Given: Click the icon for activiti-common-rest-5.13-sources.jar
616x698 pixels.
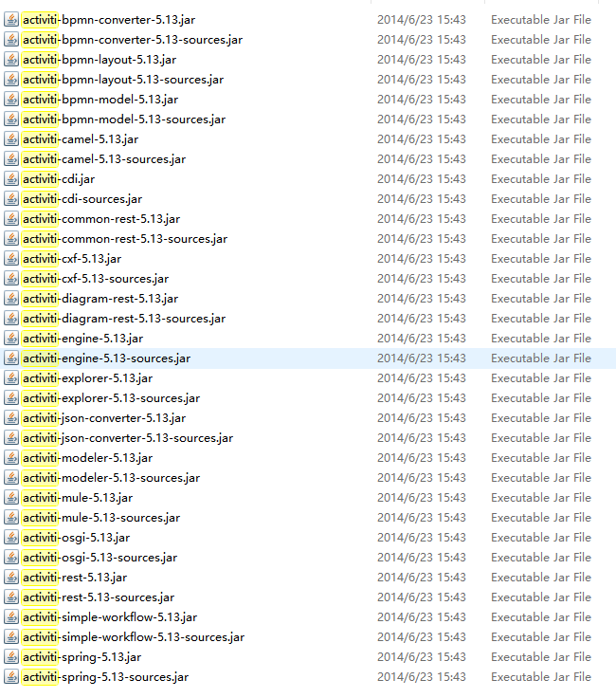Looking at the screenshot, I should tap(11, 239).
